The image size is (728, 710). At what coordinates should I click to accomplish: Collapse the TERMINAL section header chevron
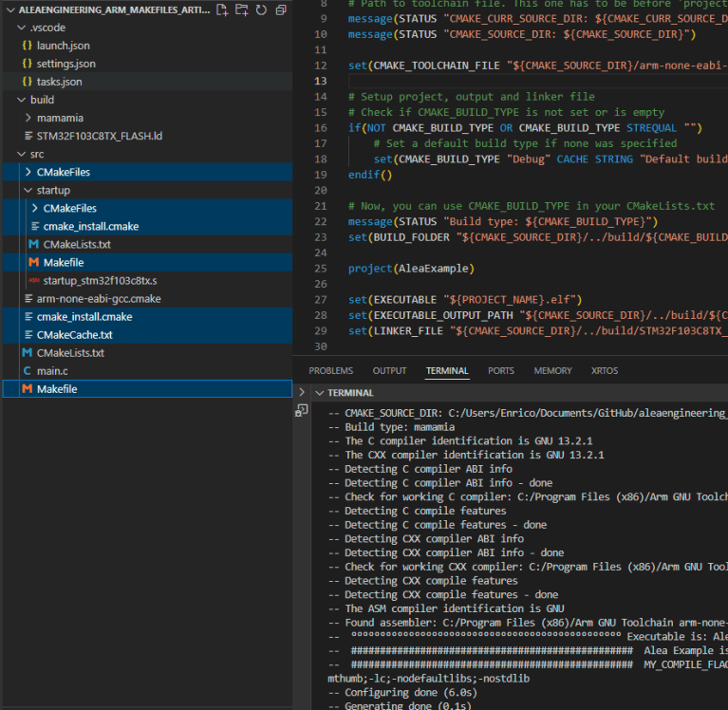click(x=320, y=393)
